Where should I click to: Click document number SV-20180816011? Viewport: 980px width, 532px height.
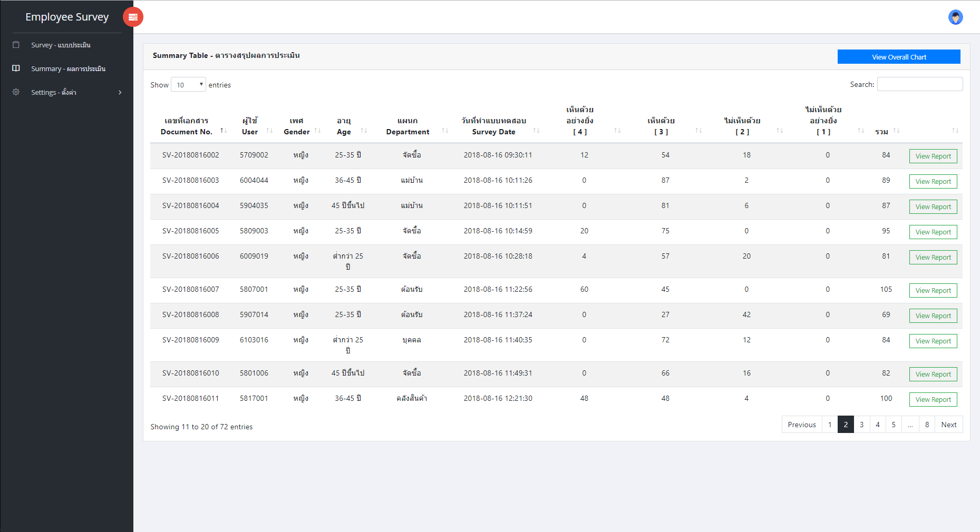[x=190, y=398]
